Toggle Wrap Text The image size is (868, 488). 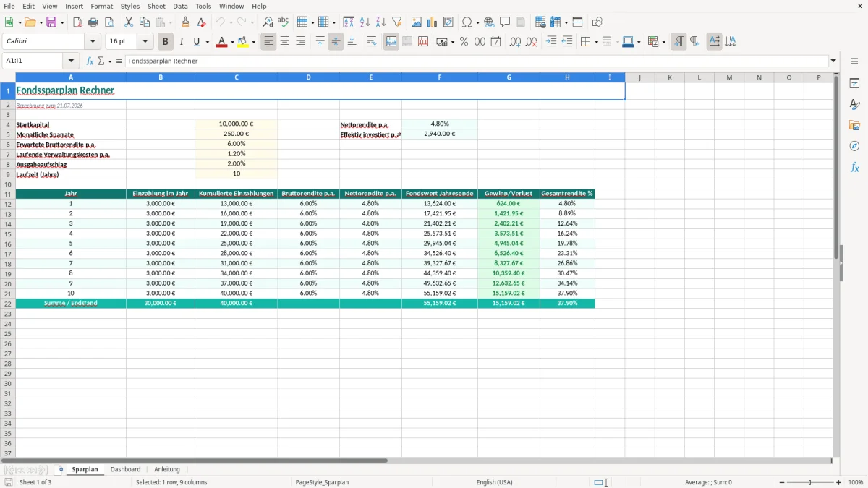(x=372, y=42)
